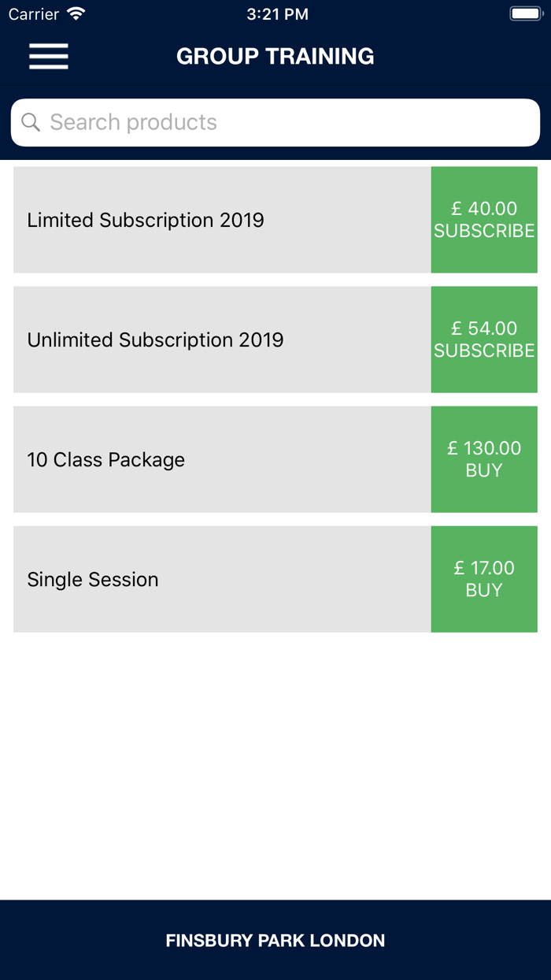The image size is (551, 980).
Task: Tap the 3:21 PM clock
Action: (277, 14)
